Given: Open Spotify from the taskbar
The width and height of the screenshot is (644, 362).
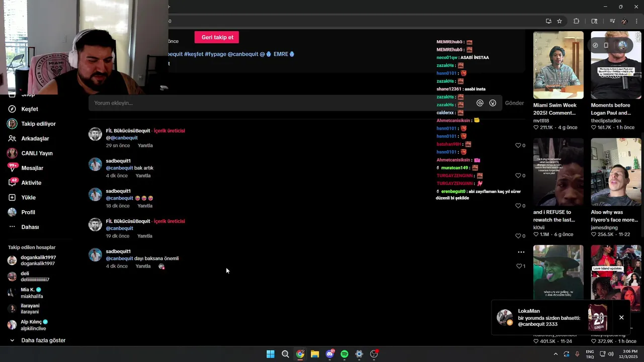Looking at the screenshot, I should pyautogui.click(x=344, y=354).
